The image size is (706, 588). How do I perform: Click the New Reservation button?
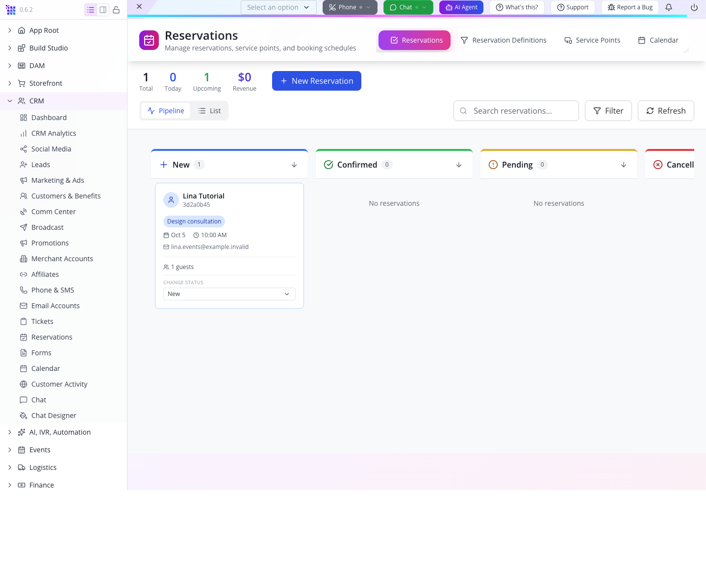pos(317,81)
